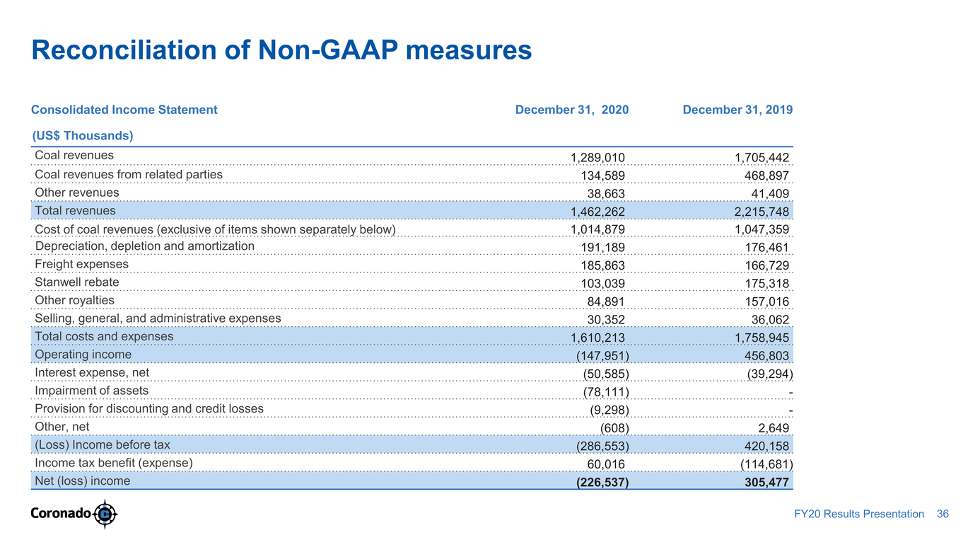Viewport: 980px width, 552px height.
Task: Select the value 468,897
Action: 767,176
